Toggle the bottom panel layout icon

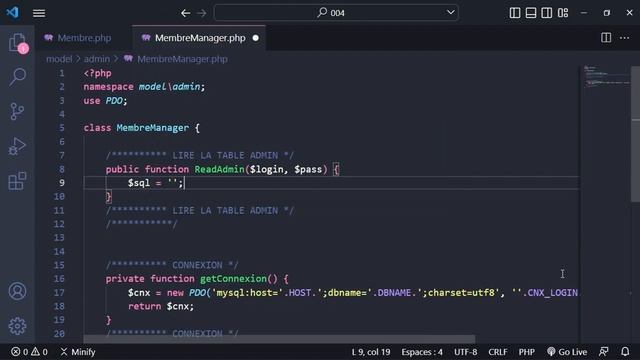531,13
